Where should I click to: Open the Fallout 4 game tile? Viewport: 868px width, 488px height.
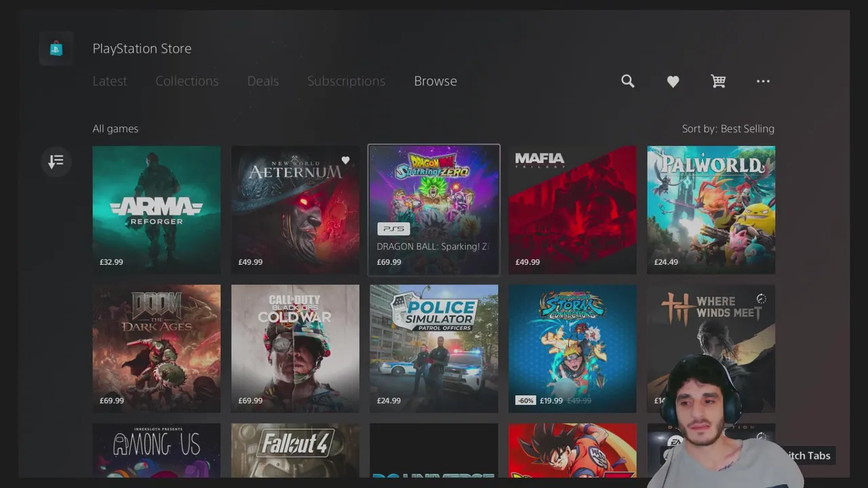point(295,450)
